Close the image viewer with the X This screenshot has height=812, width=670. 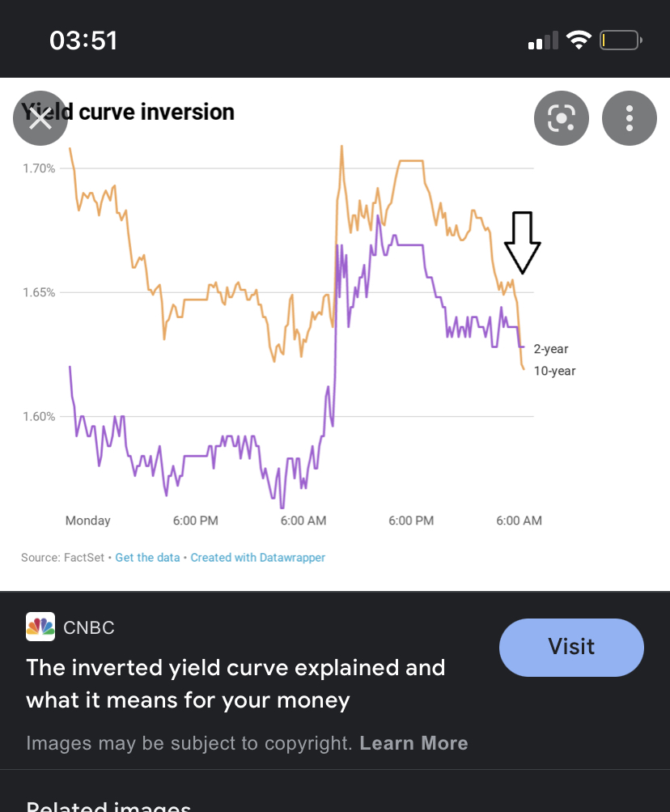(x=40, y=118)
